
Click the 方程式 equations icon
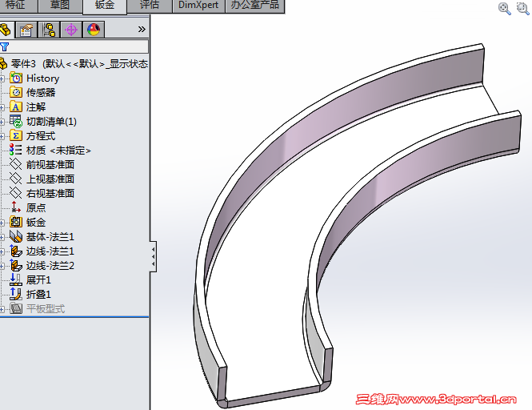[16, 136]
